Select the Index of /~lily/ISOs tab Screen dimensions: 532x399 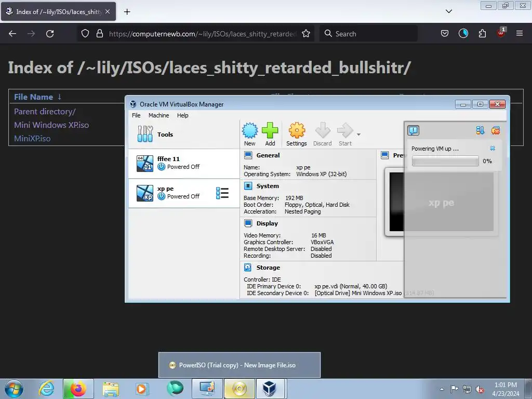58,11
